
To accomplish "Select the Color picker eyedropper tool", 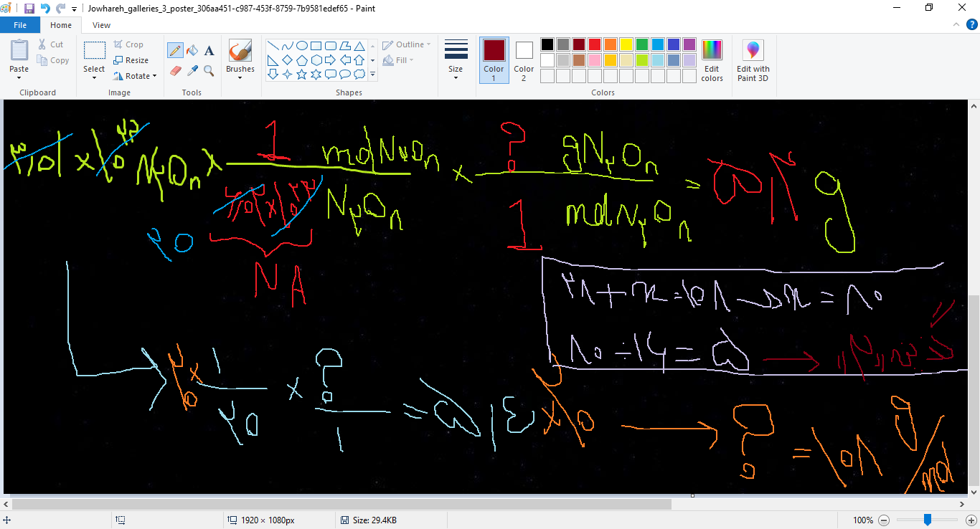I will [192, 70].
